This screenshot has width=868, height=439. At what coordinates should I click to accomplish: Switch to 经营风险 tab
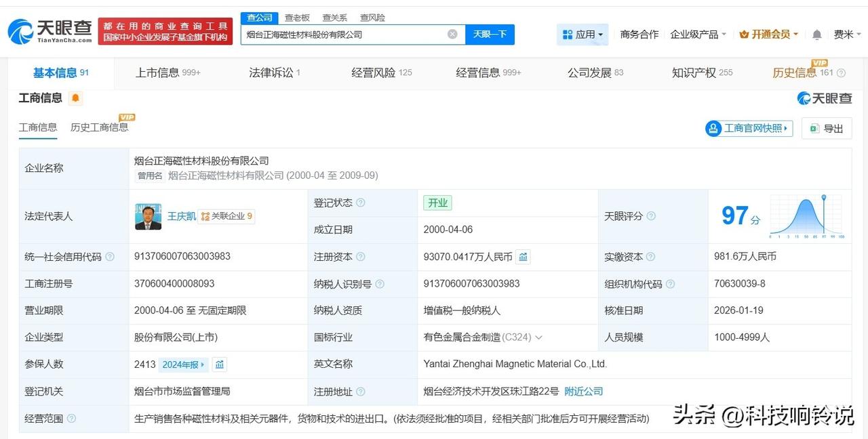pyautogui.click(x=382, y=72)
